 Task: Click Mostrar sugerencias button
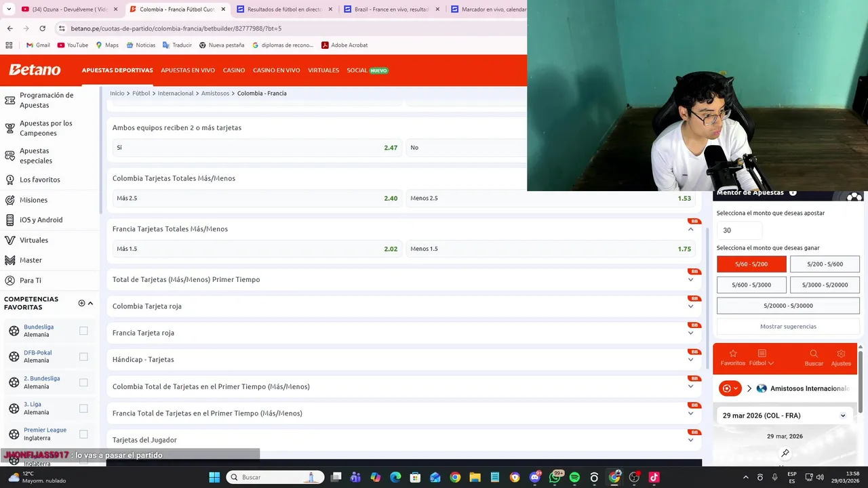pyautogui.click(x=788, y=327)
